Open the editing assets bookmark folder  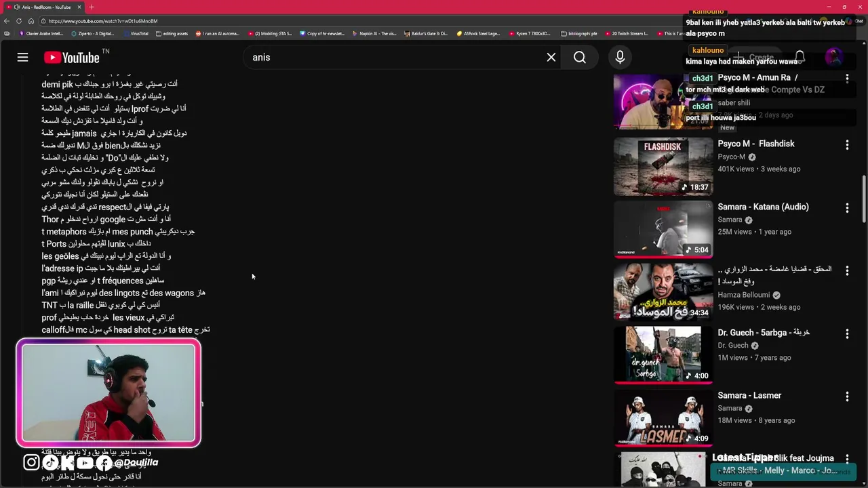coord(171,33)
